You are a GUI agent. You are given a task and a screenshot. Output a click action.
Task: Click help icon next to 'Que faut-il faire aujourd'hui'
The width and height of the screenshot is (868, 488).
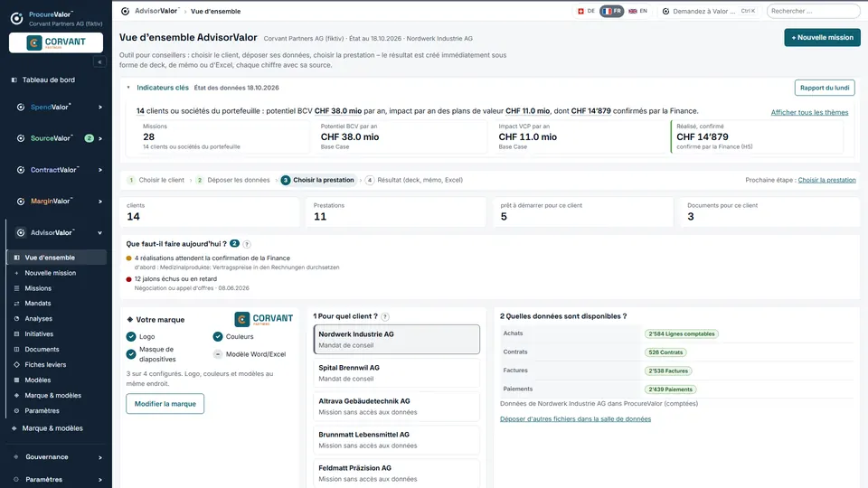247,244
